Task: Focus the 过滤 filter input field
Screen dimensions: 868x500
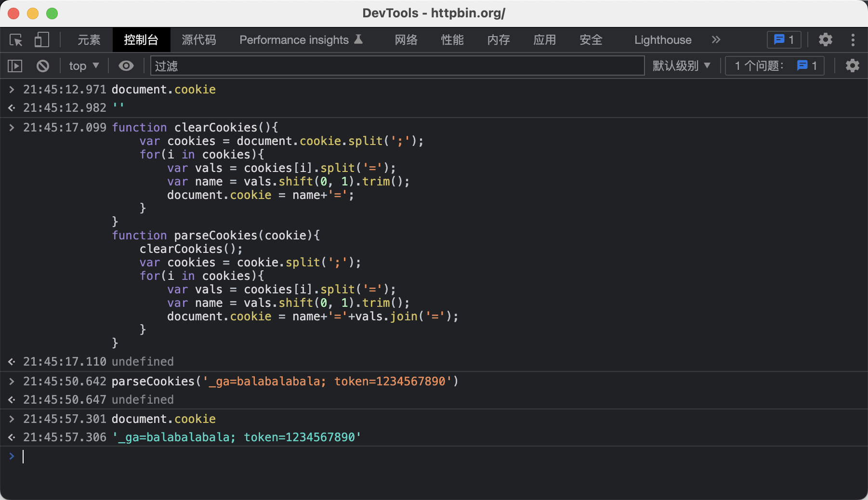Action: [x=397, y=66]
